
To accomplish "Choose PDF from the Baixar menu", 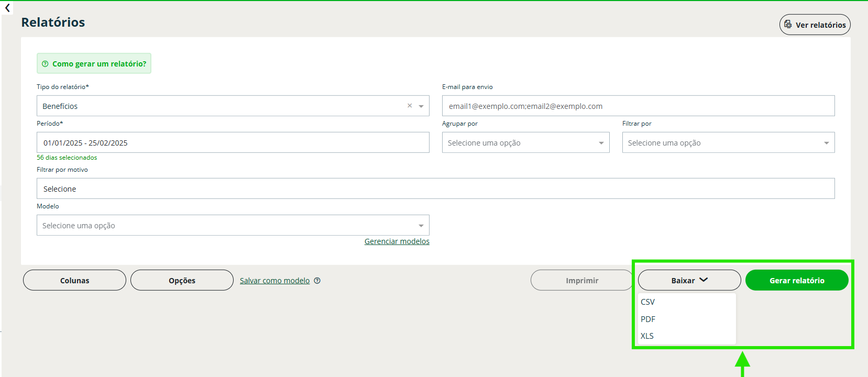I will [648, 319].
